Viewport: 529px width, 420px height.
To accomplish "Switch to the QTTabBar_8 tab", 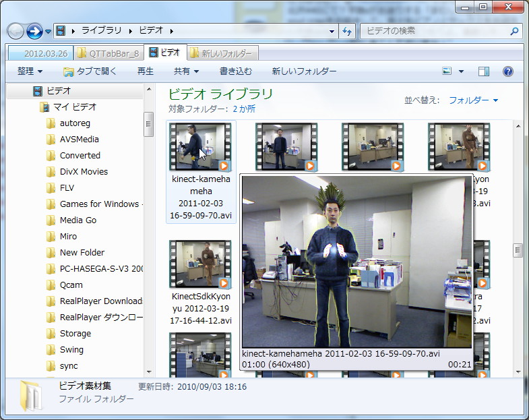I will 108,53.
